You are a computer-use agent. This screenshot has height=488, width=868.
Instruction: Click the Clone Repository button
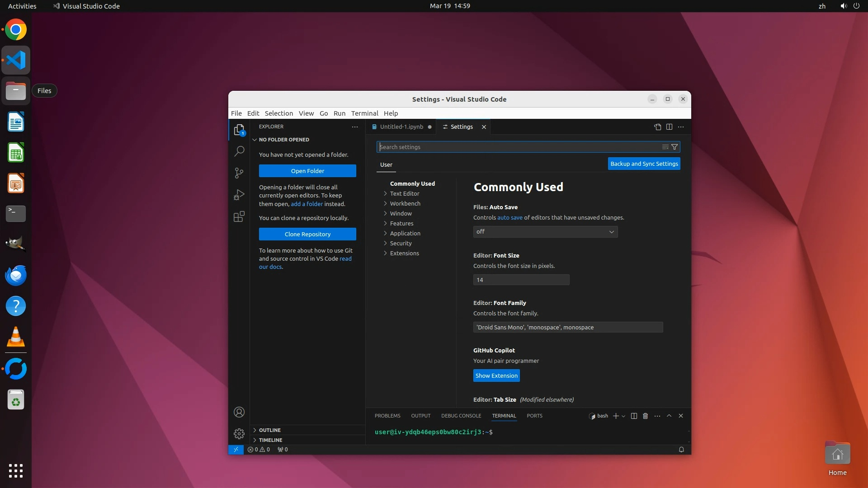coord(307,234)
